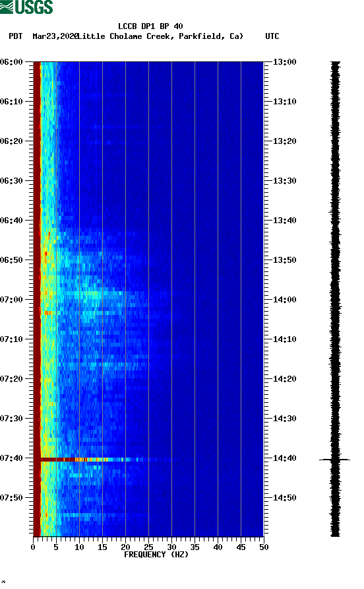Click the 14:20 UTC time label
The image size is (364, 589).
tap(284, 379)
